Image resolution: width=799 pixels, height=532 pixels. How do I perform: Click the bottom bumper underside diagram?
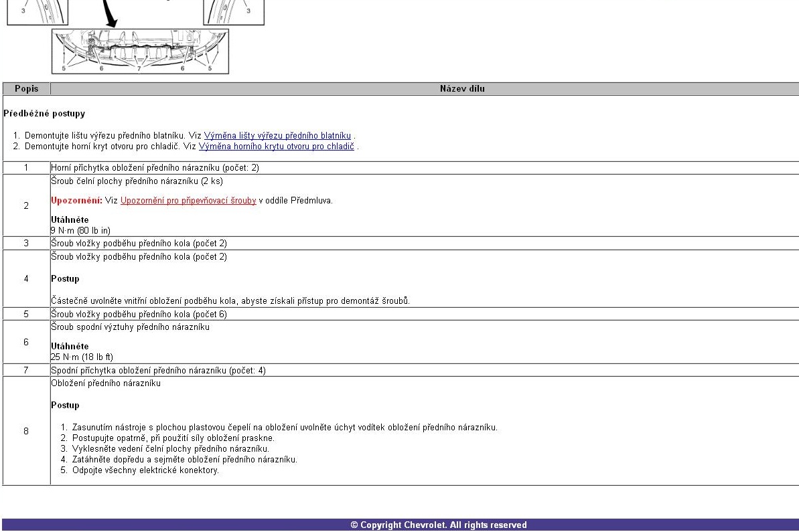coord(140,51)
